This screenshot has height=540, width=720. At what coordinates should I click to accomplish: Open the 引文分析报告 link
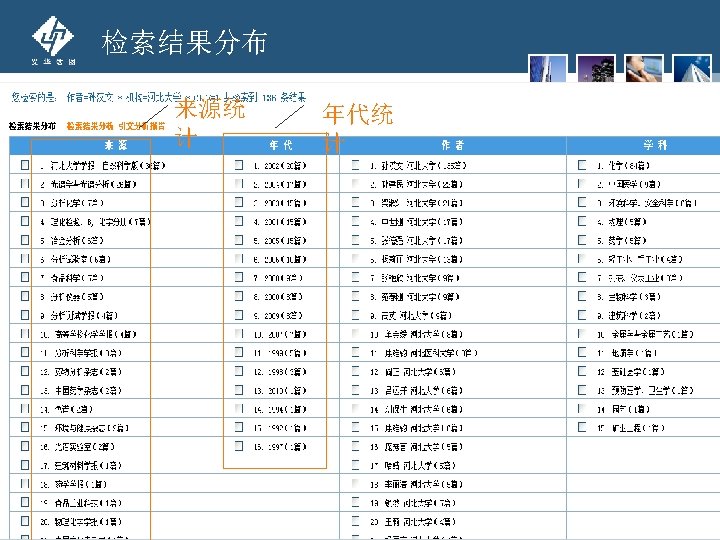click(x=141, y=126)
